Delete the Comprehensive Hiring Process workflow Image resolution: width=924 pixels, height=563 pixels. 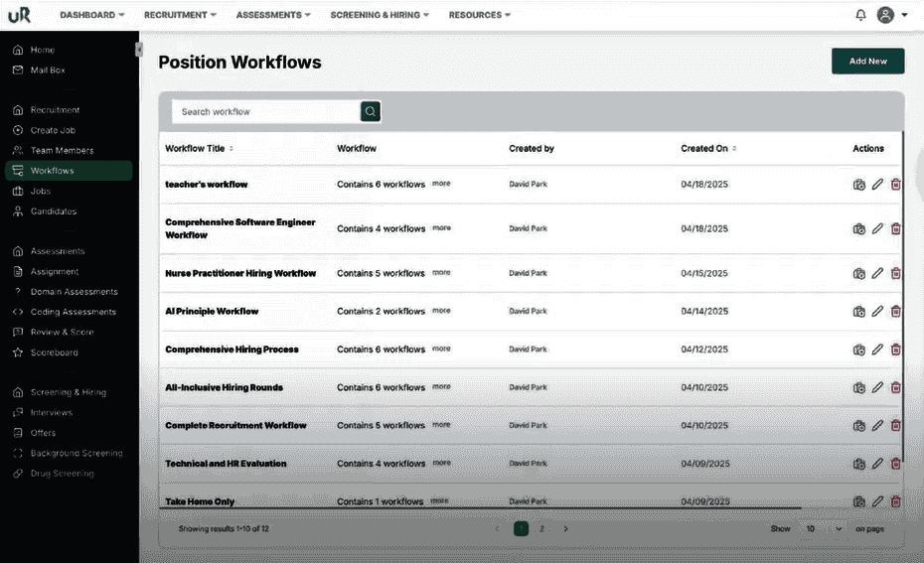coord(895,350)
